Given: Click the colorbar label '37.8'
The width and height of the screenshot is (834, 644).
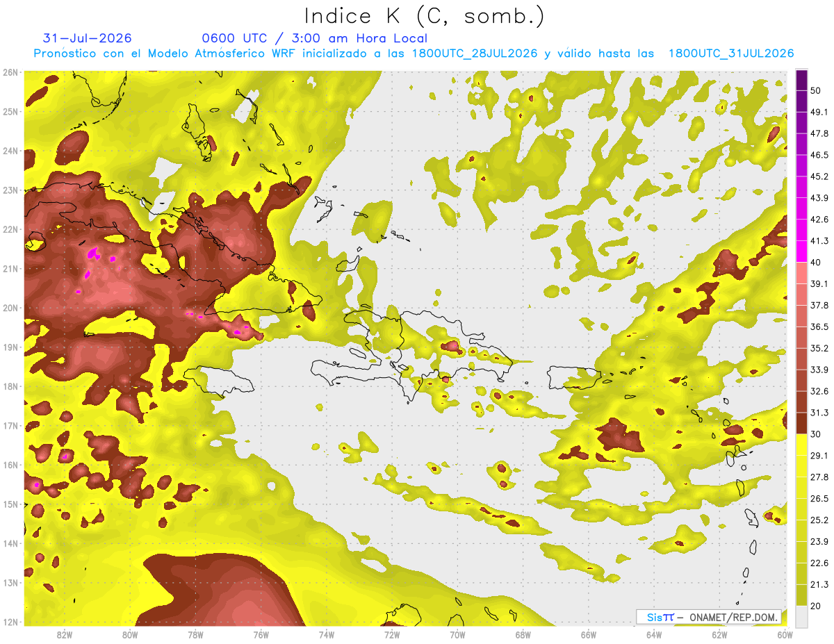Looking at the screenshot, I should click(x=819, y=305).
